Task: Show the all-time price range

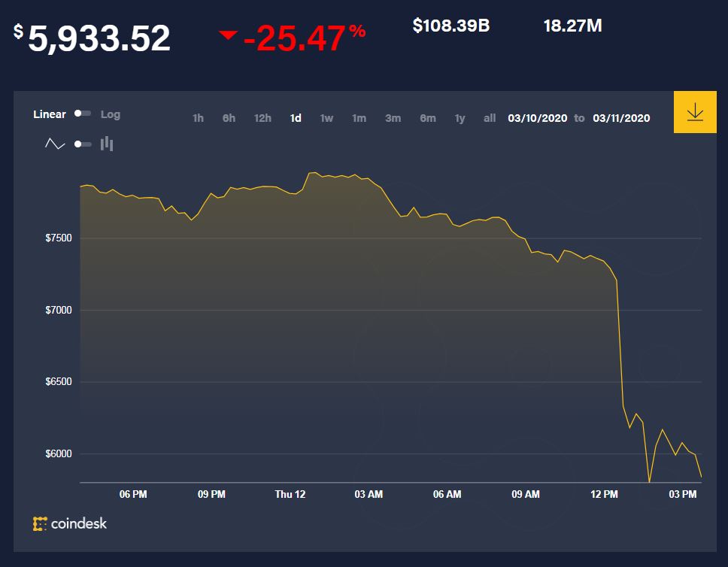Action: tap(490, 118)
